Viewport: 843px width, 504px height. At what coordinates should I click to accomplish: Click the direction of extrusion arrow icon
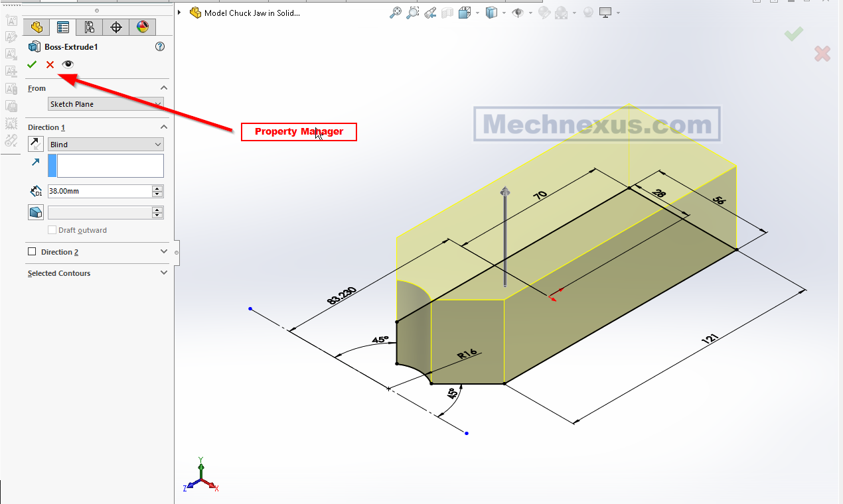36,162
